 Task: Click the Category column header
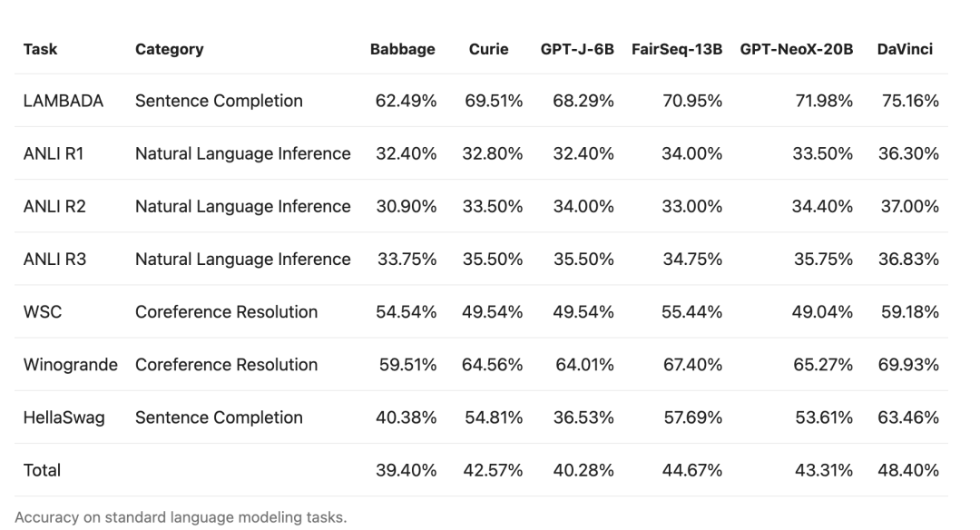[x=169, y=49]
